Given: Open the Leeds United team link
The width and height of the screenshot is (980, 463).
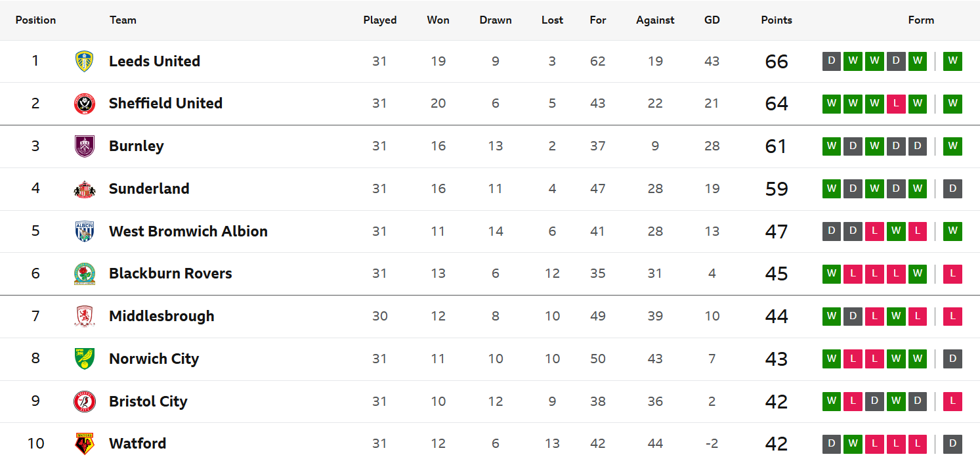Looking at the screenshot, I should coord(154,61).
